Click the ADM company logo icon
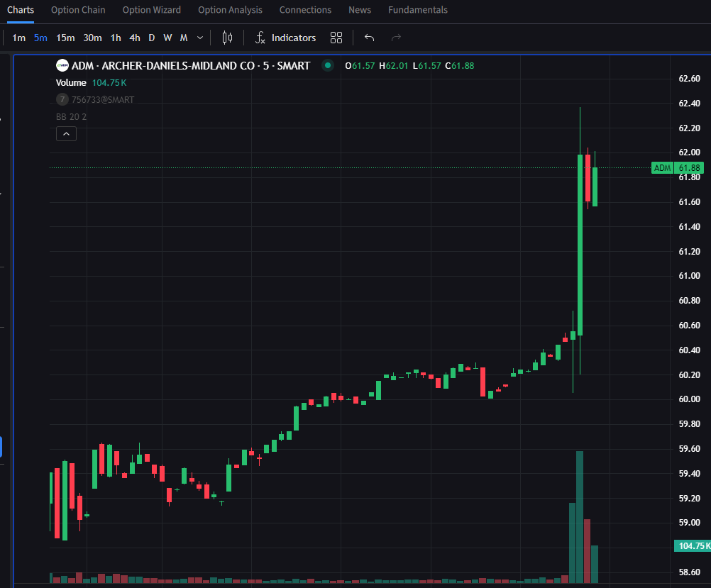Image resolution: width=711 pixels, height=588 pixels. pos(62,66)
